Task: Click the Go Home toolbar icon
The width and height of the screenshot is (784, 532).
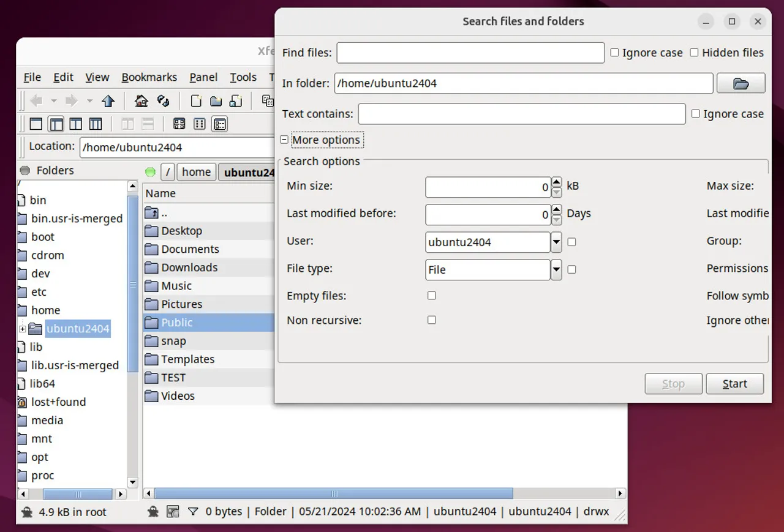Action: point(141,101)
